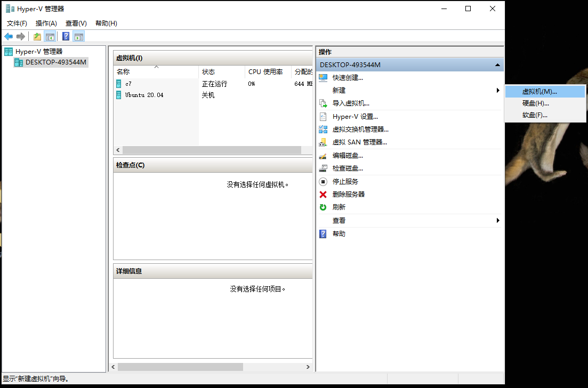Screen dimensions: 588x388
Task: Click the blue Help toolbar icon
Action: [66, 36]
